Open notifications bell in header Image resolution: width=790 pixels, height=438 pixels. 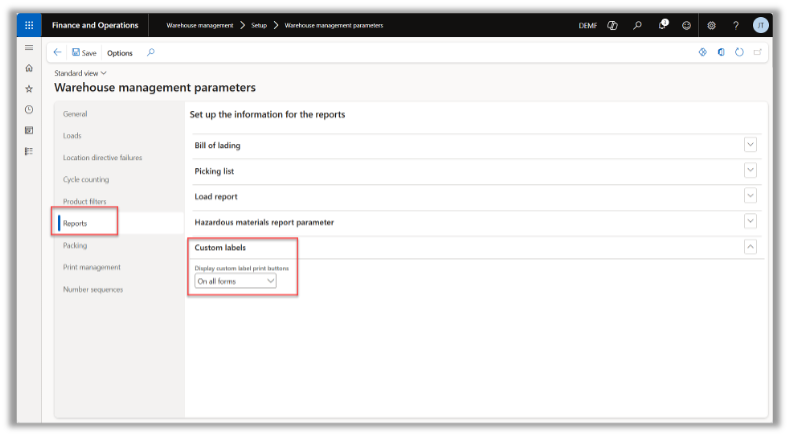[663, 25]
